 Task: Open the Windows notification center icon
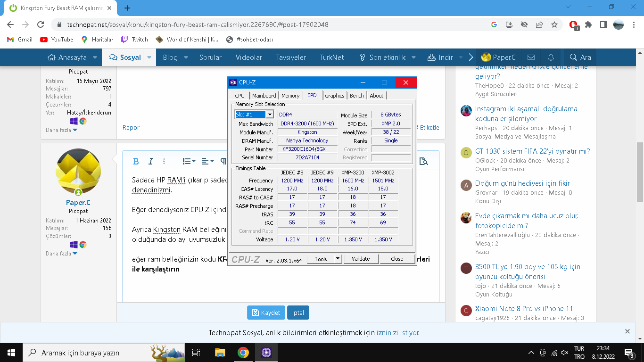[x=630, y=353]
